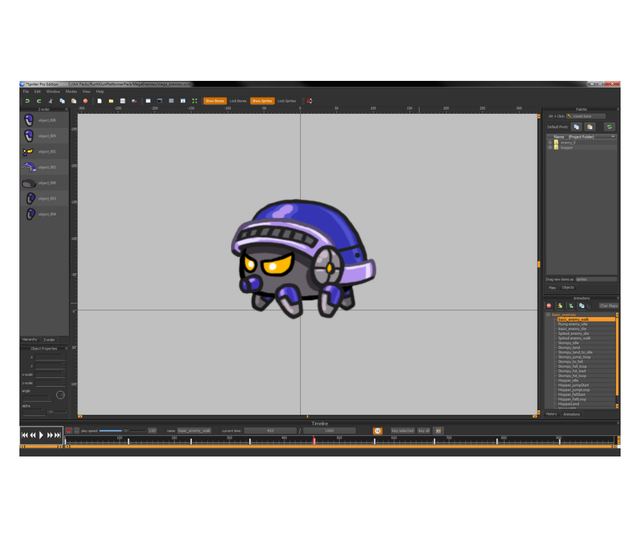
Task: Switch to the History tab
Action: pyautogui.click(x=551, y=414)
